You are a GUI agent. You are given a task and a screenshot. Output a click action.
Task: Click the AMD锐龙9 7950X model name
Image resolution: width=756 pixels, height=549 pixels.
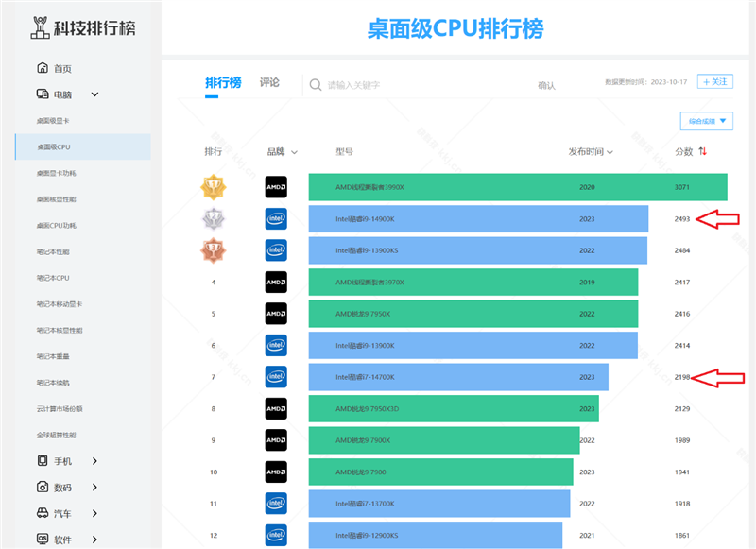tap(363, 314)
